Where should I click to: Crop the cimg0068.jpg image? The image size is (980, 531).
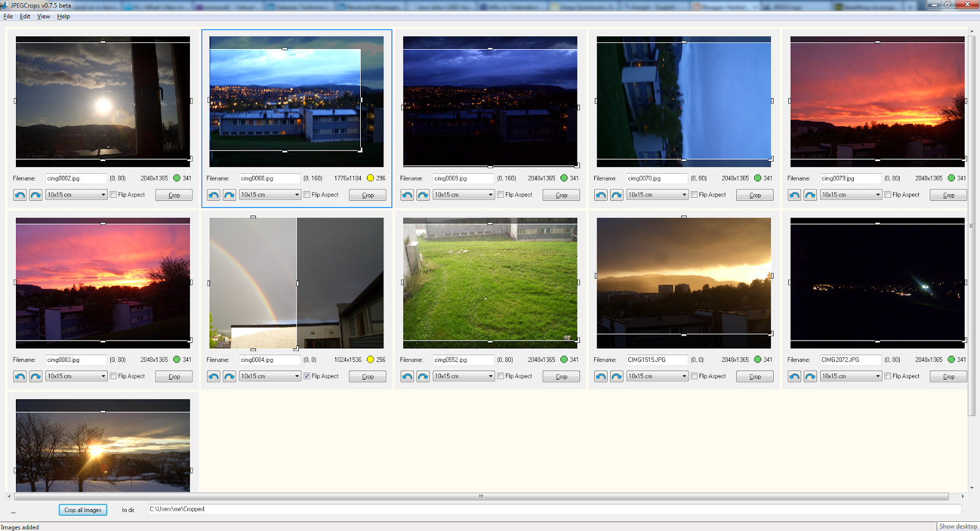367,195
